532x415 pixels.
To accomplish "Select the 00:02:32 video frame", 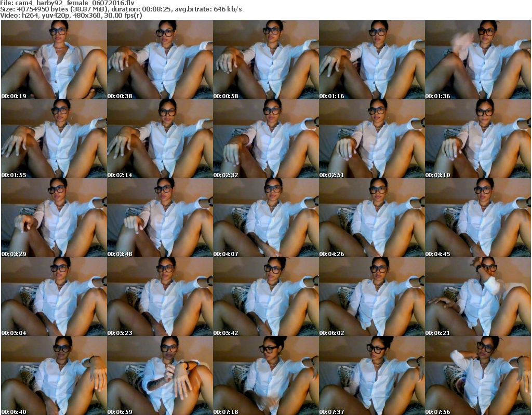I will [265, 139].
